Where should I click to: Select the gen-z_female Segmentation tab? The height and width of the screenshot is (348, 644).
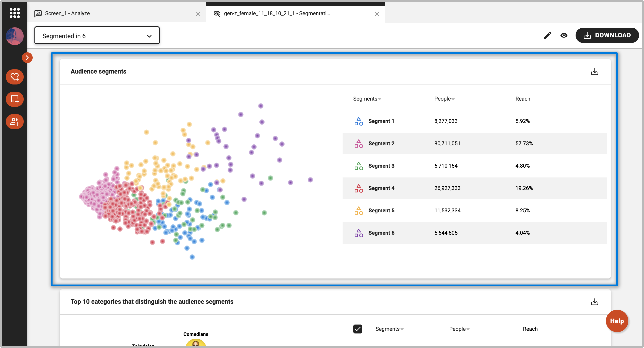click(277, 13)
